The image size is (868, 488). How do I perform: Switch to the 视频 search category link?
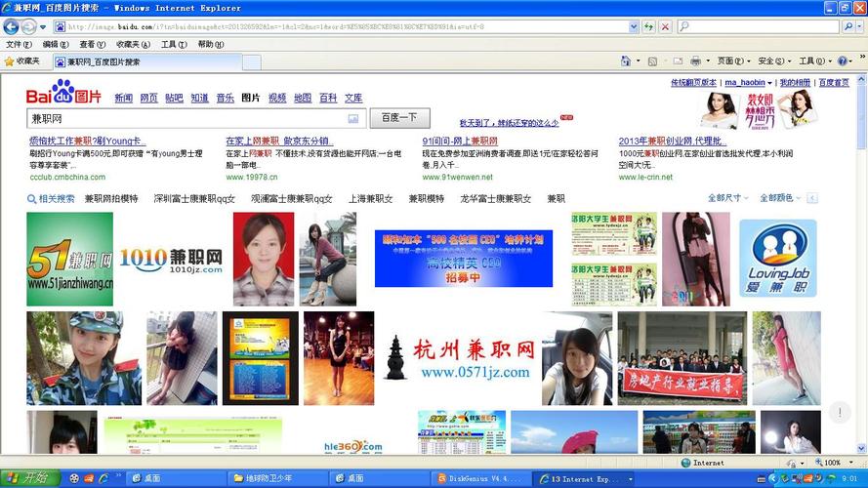point(277,98)
